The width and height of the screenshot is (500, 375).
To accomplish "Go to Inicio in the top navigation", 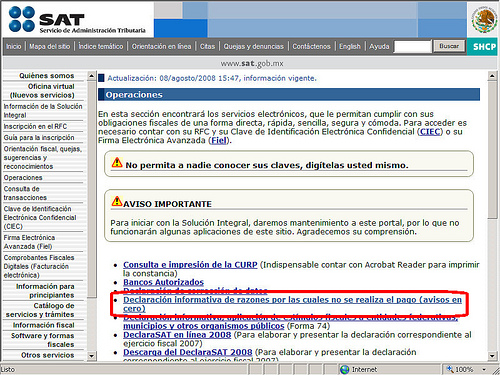I will pos(14,46).
